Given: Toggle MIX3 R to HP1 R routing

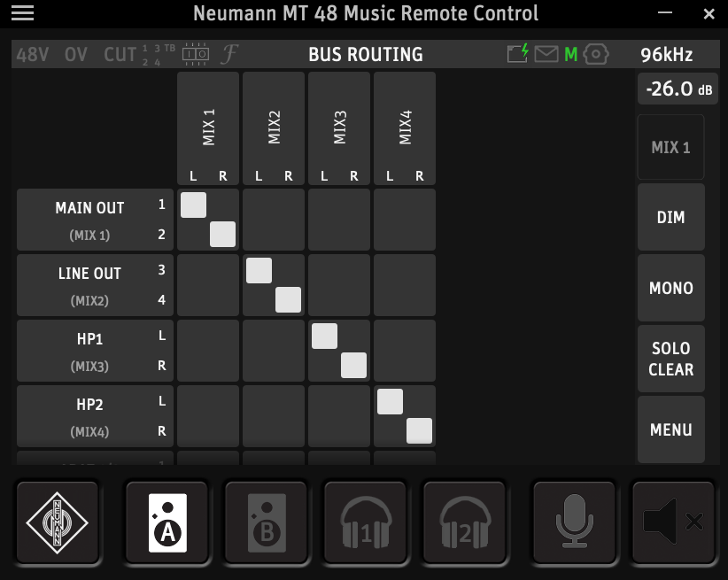Looking at the screenshot, I should click(353, 365).
